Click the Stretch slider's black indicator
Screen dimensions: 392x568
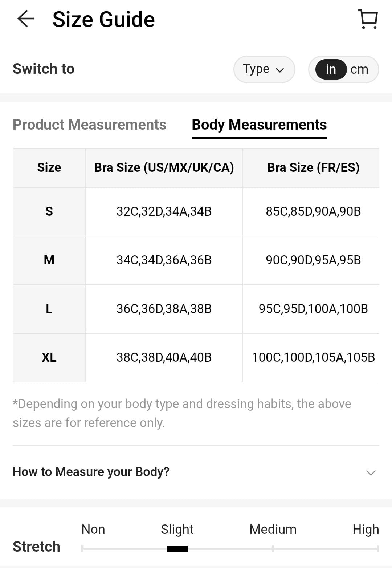pyautogui.click(x=177, y=549)
